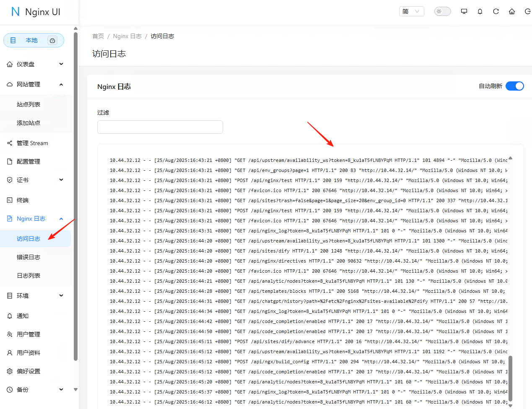Click the 首页 breadcrumb link
Image resolution: width=532 pixels, height=409 pixels.
98,36
